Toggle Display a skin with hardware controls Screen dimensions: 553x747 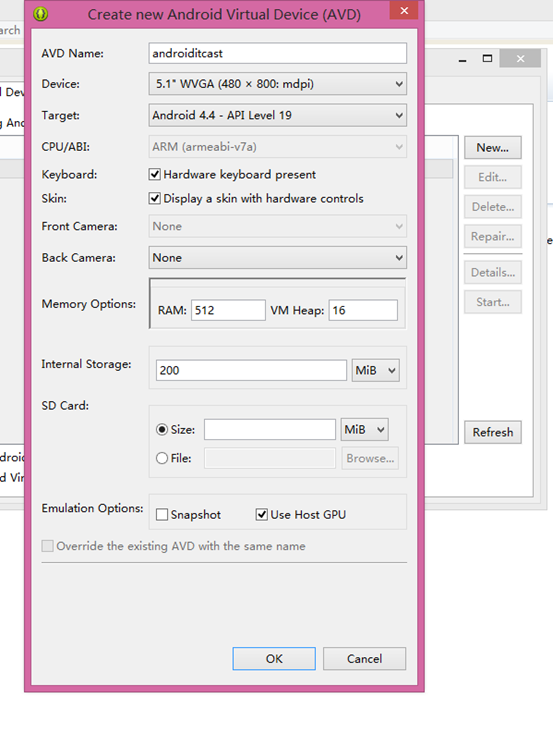(154, 198)
